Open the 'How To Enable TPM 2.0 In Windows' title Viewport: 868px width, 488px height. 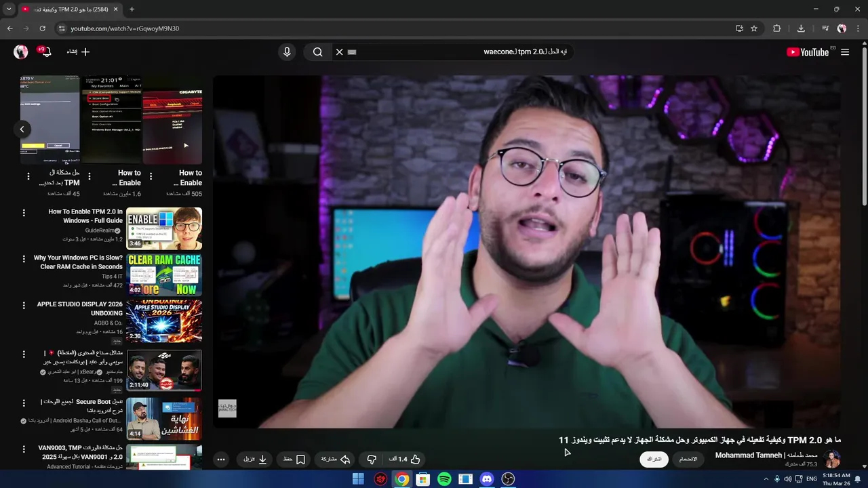click(85, 216)
